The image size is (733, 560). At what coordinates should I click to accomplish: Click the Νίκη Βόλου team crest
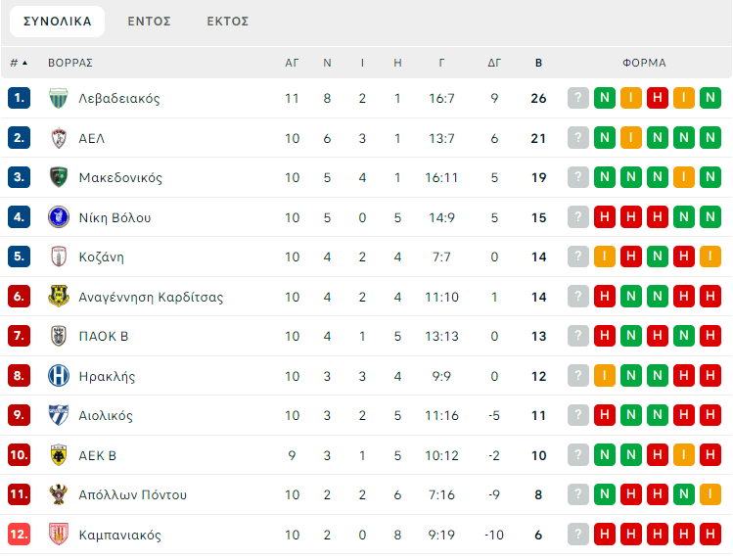[x=59, y=217]
